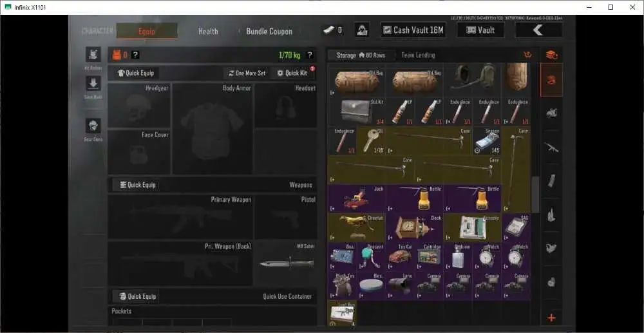644x333 pixels.
Task: Select the empty Face Cover slot
Action: tap(139, 151)
